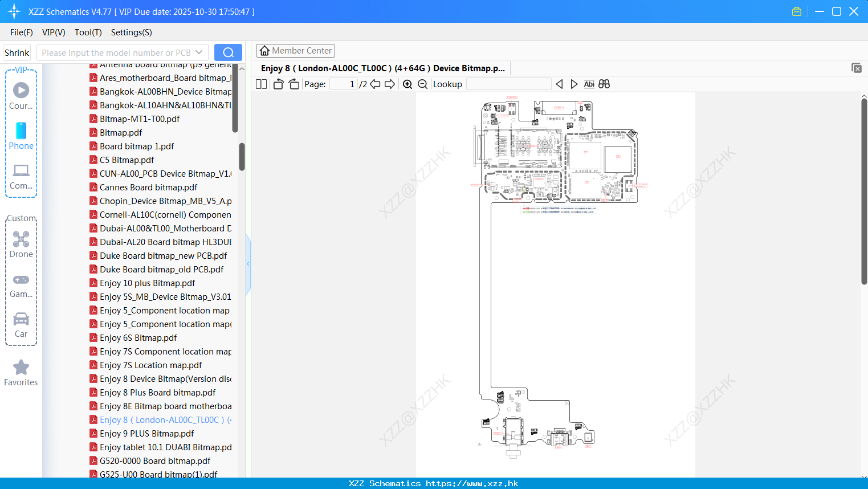Click the page number field
868x489 pixels.
[343, 84]
